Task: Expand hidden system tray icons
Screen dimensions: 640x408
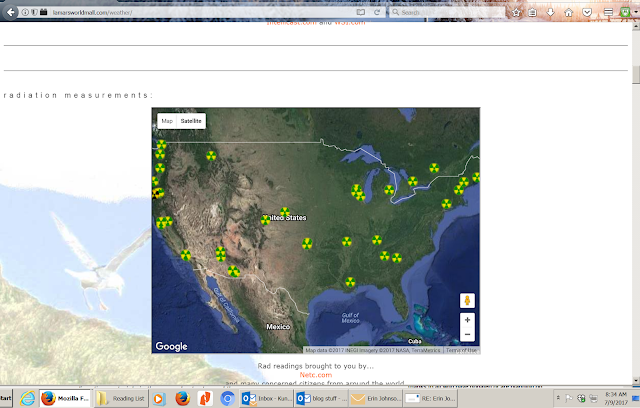Action: click(x=558, y=398)
